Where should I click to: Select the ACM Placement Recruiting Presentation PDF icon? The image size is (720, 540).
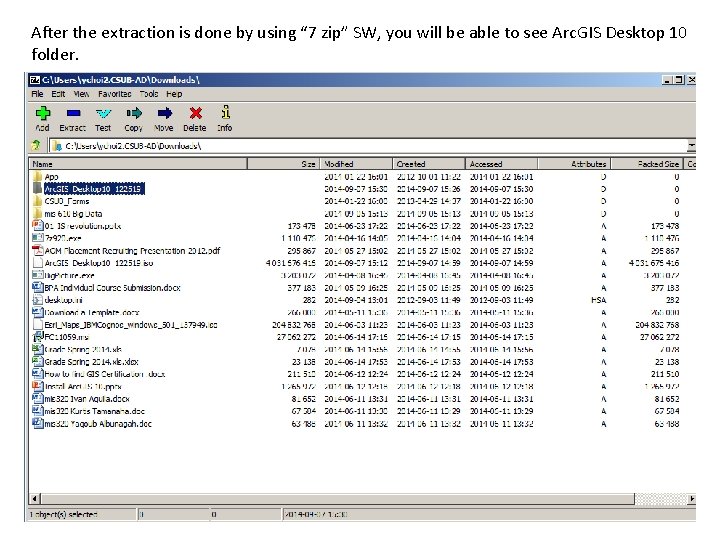point(38,250)
